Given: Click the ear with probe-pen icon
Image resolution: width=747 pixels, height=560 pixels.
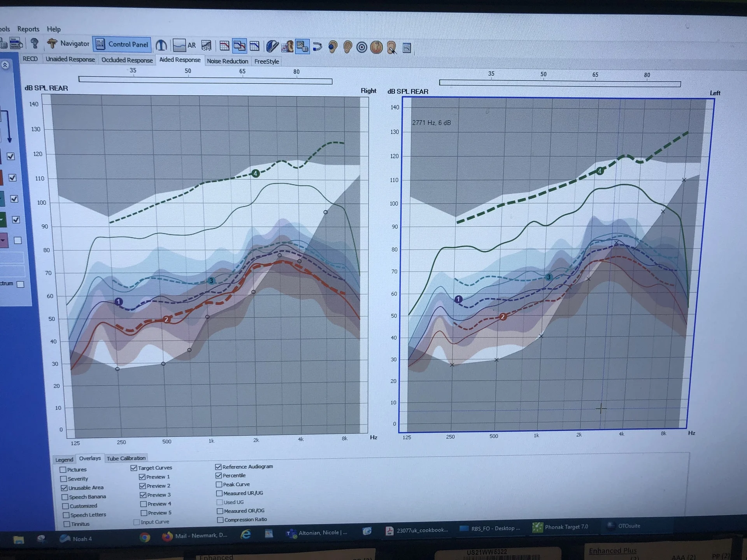Looking at the screenshot, I should click(x=391, y=48).
